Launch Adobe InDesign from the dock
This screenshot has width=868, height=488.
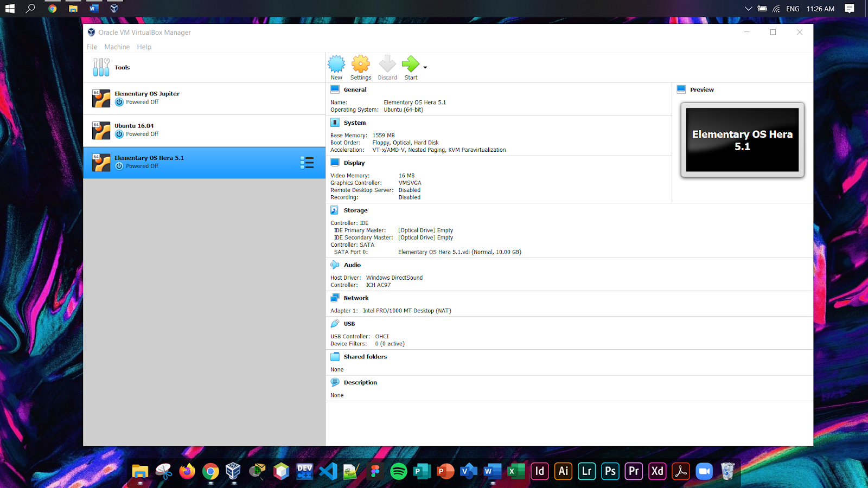tap(540, 471)
